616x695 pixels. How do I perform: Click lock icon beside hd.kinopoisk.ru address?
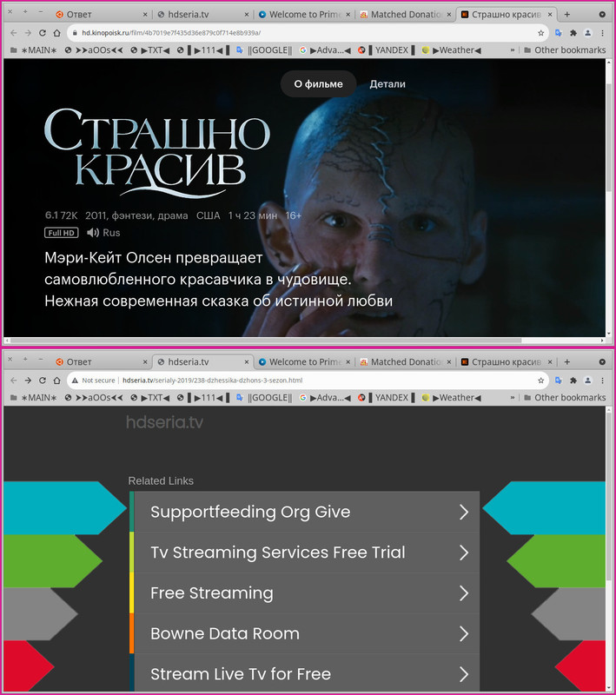click(x=75, y=33)
